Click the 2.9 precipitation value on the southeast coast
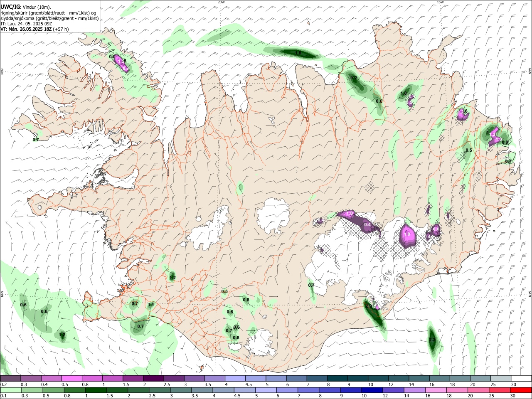This screenshot has width=532, height=399. [368, 306]
